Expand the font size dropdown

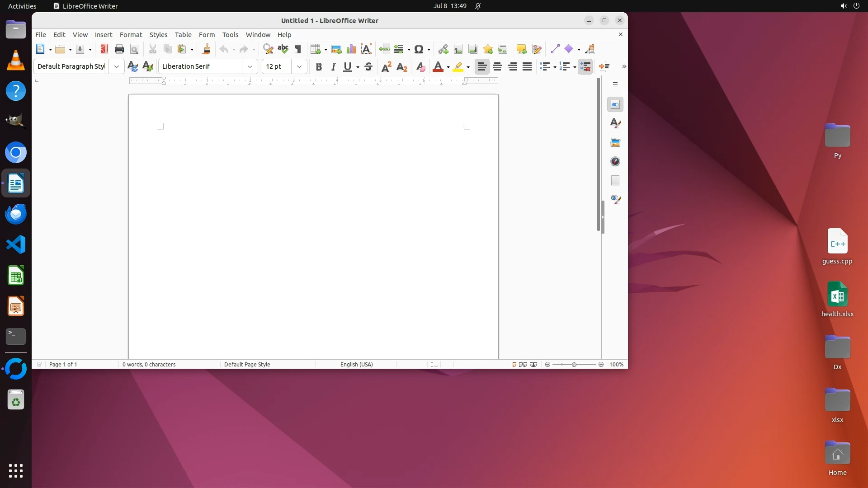[299, 66]
